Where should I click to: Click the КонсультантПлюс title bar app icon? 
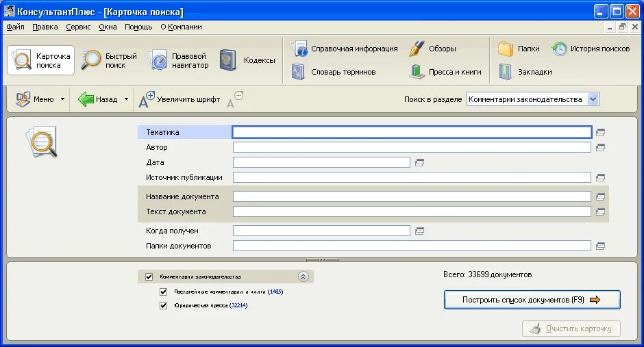click(x=10, y=11)
